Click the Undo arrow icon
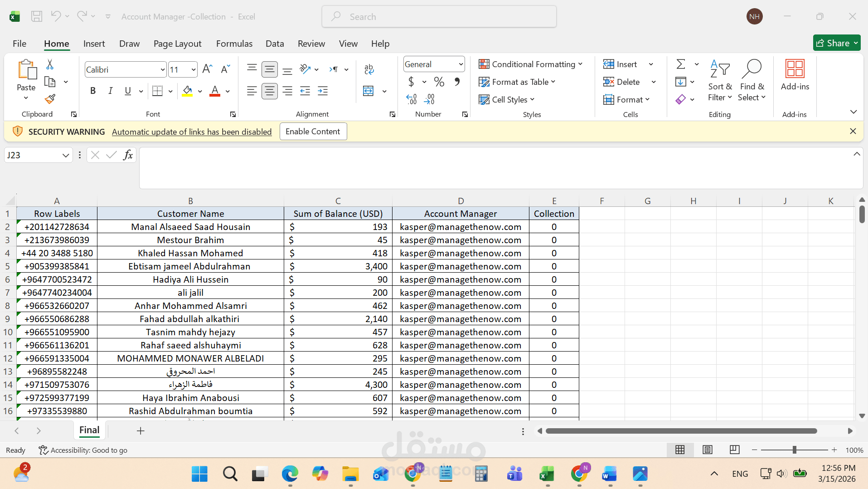Viewport: 868px width, 489px height. 56,16
